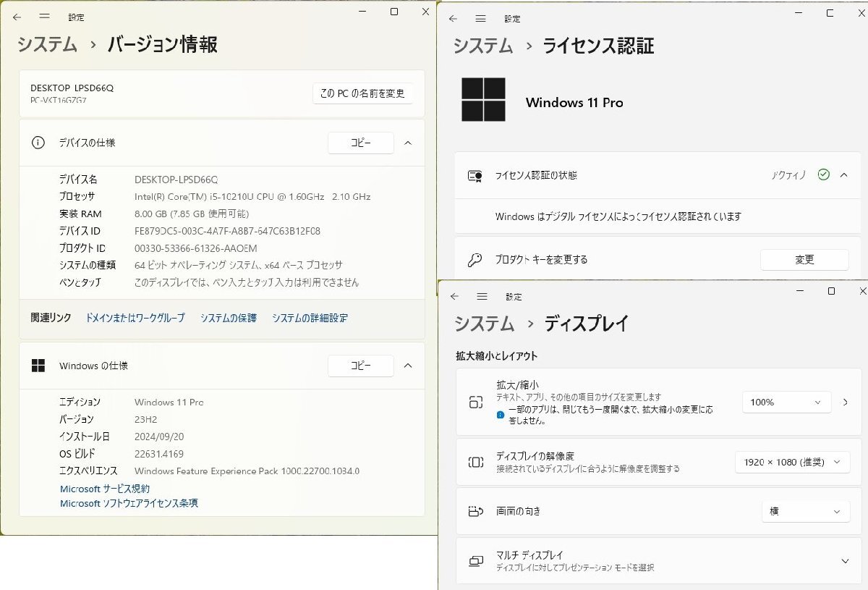Screen dimensions: 868x590
Task: Click the 変更 product key button
Action: [x=804, y=259]
